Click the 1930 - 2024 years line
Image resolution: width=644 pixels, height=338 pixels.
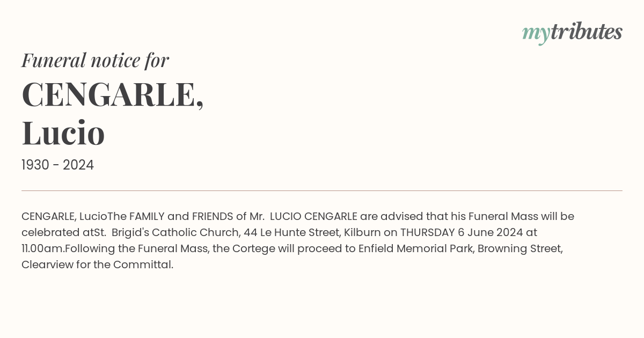(57, 165)
